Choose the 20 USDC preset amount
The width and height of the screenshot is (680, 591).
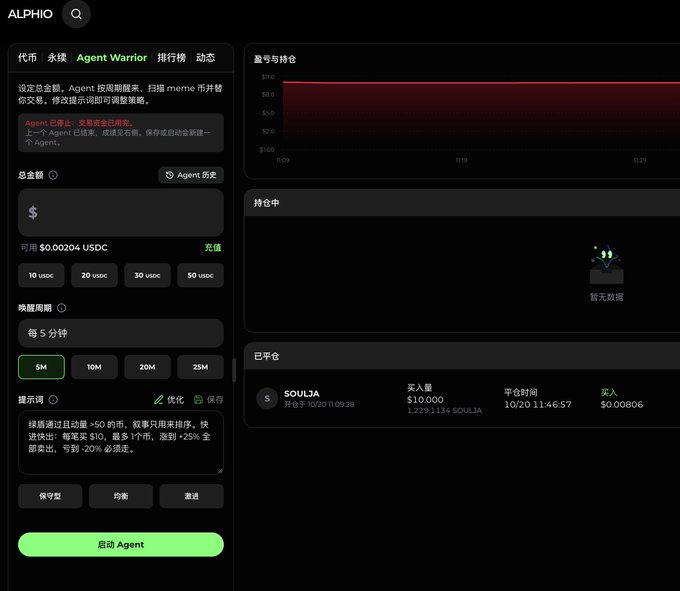pos(94,275)
